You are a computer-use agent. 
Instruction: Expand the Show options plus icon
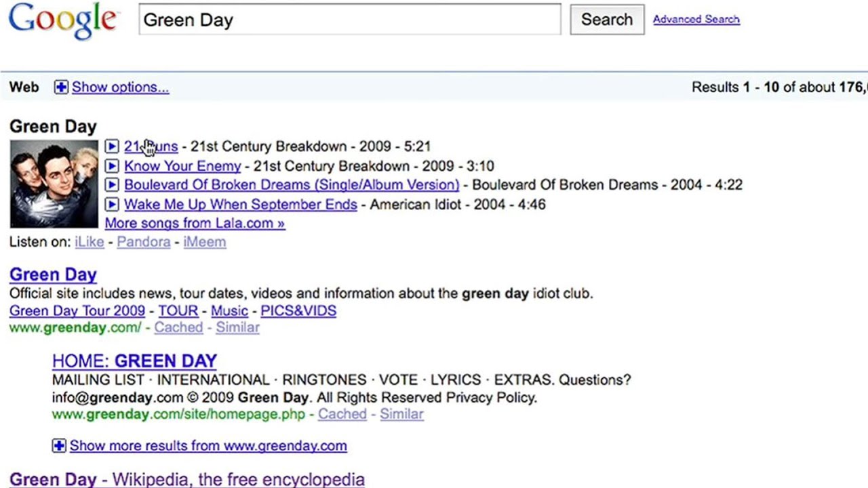[61, 87]
